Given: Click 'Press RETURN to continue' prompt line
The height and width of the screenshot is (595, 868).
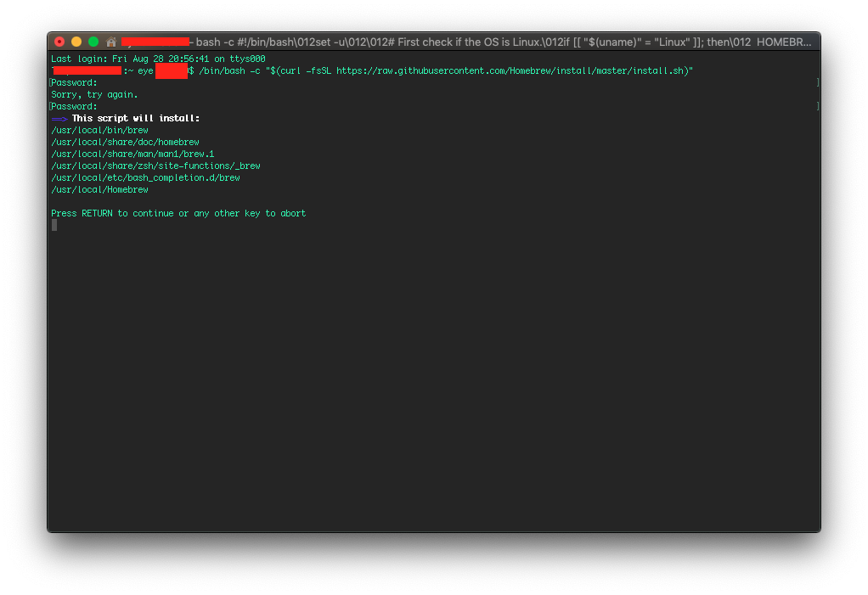Looking at the screenshot, I should [x=178, y=213].
